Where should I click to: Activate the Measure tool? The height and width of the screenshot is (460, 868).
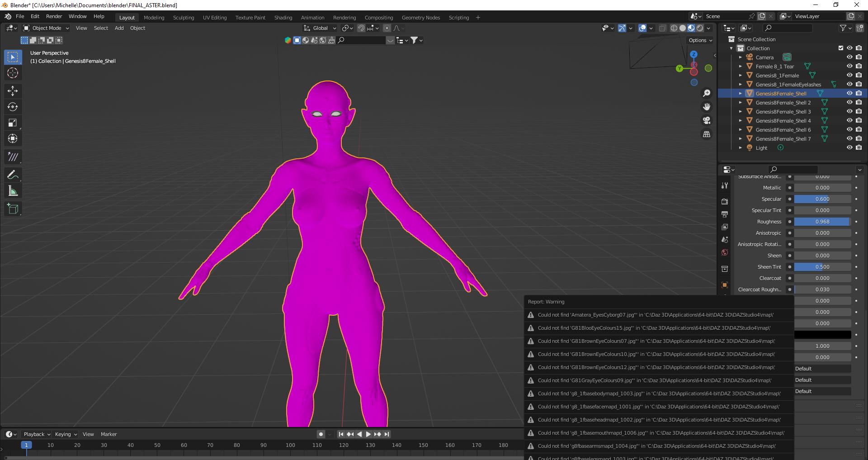coord(13,190)
